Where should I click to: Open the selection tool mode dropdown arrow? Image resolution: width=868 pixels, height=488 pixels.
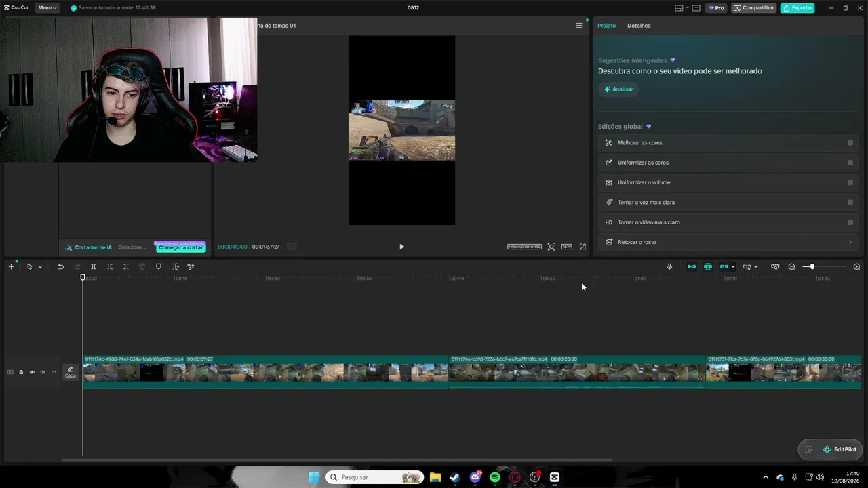click(x=40, y=267)
